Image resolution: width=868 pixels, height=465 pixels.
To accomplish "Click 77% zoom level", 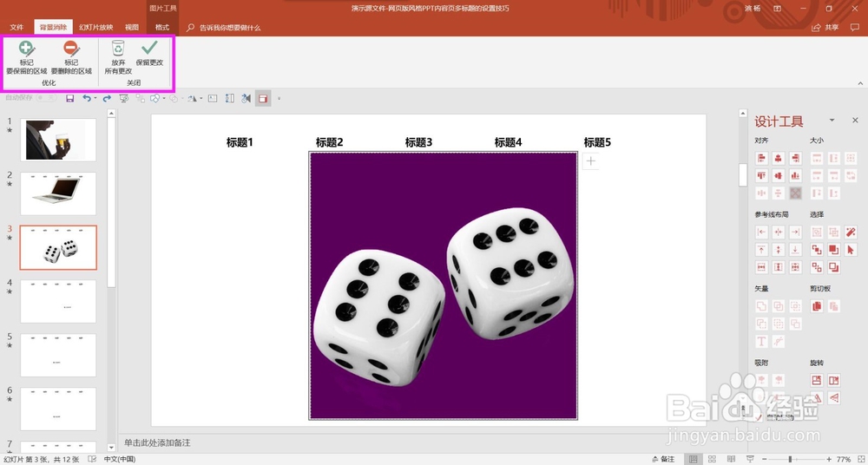I will point(844,460).
